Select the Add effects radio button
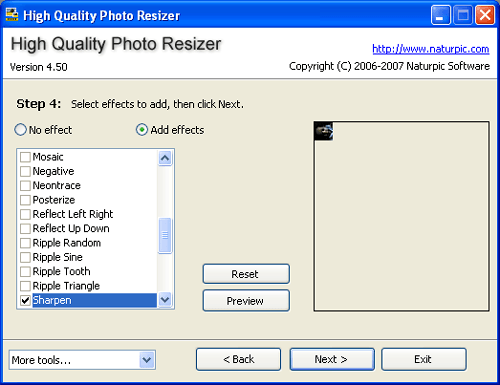Screen dimensions: 500x385 (142, 130)
